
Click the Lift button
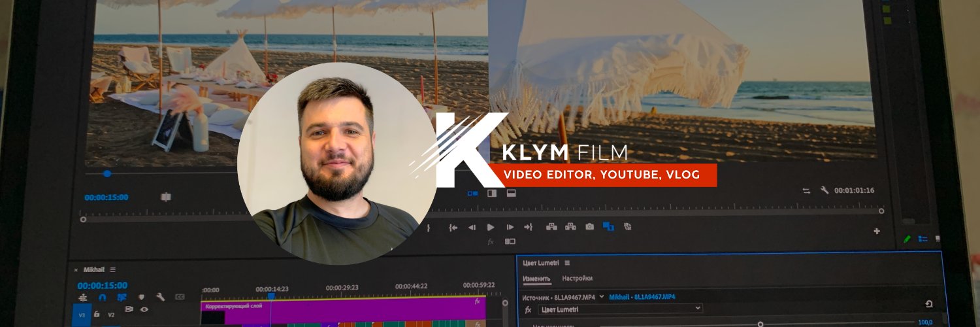pyautogui.click(x=551, y=226)
